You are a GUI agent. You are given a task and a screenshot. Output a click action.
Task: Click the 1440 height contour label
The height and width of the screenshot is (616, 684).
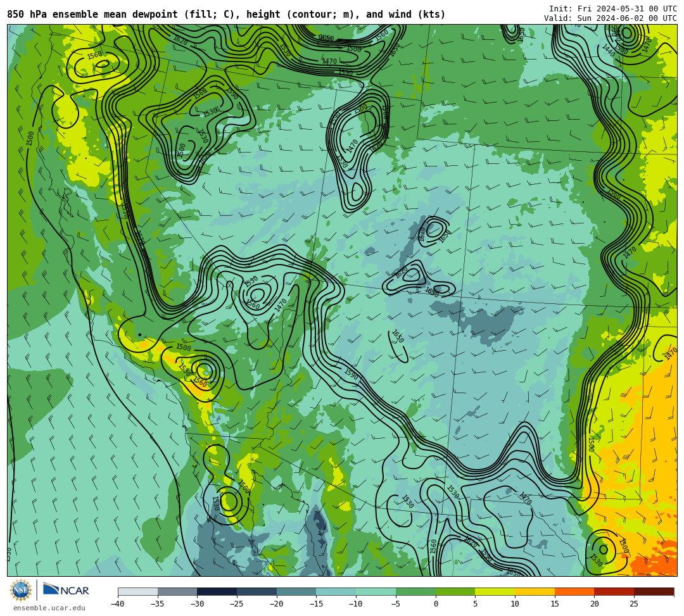coord(608,51)
